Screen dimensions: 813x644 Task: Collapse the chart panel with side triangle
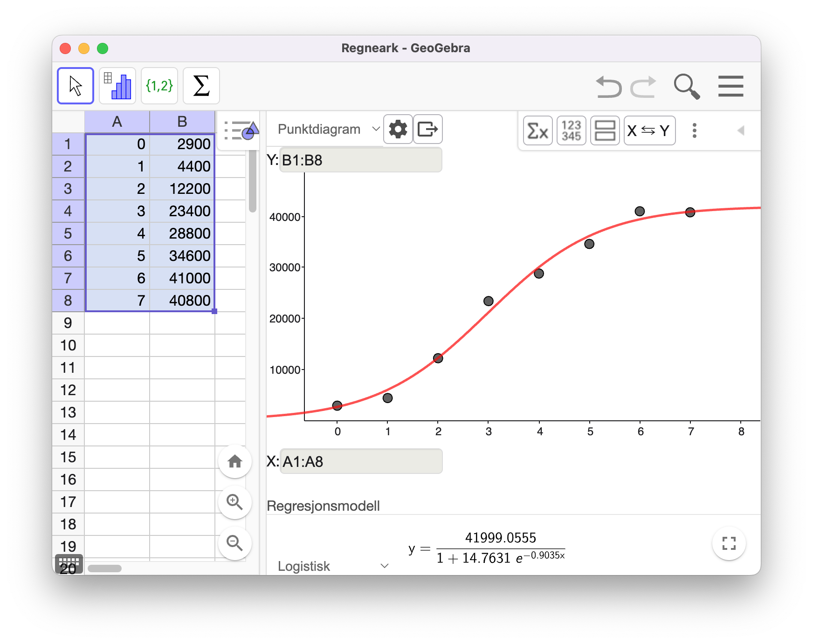click(740, 131)
